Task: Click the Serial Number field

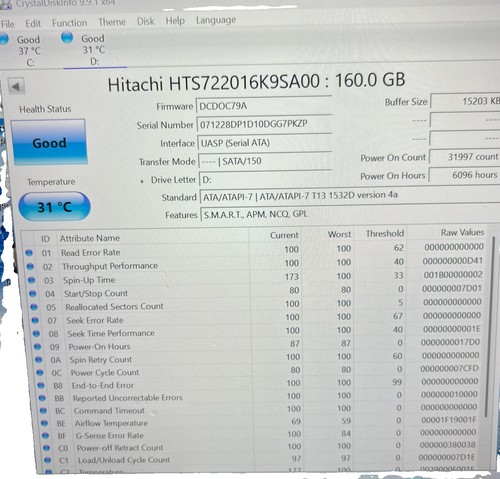Action: (264, 125)
